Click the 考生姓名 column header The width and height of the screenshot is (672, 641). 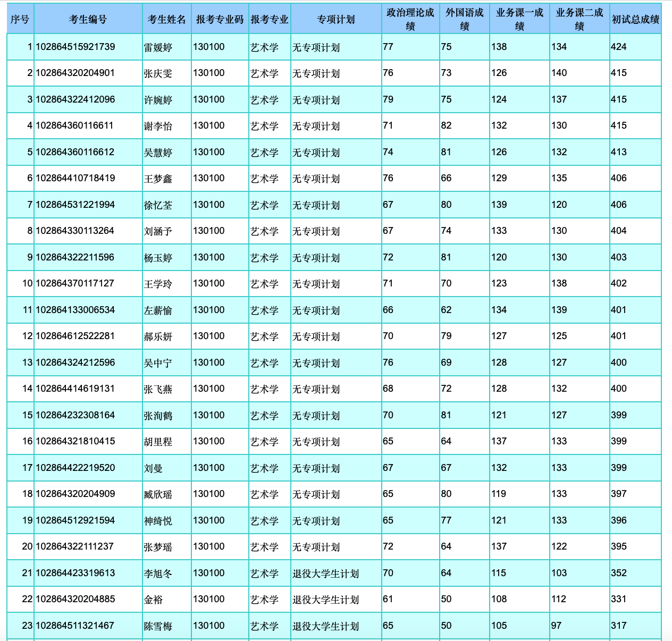166,19
